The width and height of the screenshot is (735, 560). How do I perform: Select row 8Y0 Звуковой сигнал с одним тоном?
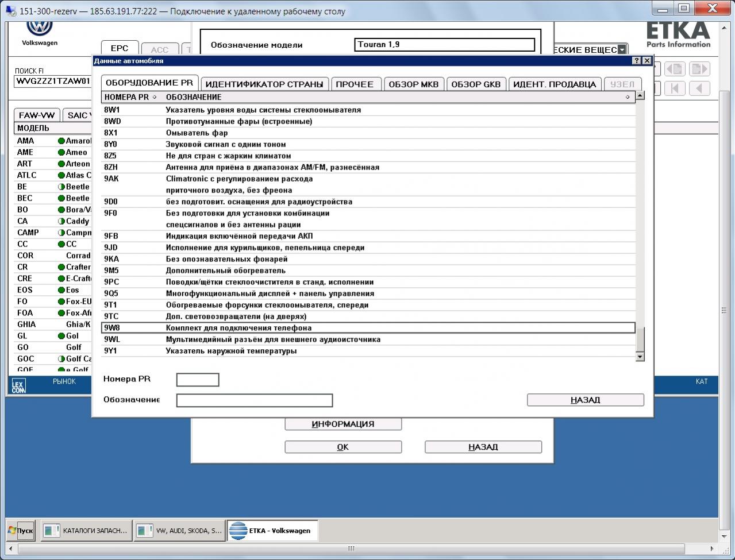(x=368, y=144)
